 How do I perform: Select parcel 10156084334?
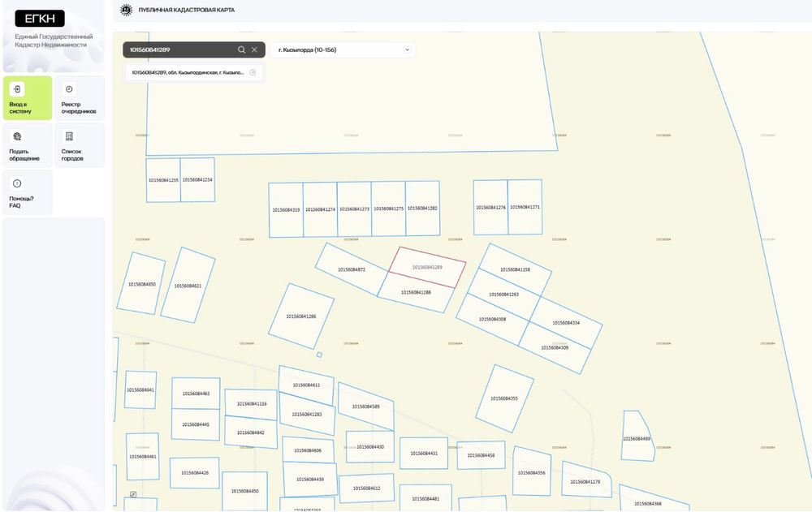(566, 322)
